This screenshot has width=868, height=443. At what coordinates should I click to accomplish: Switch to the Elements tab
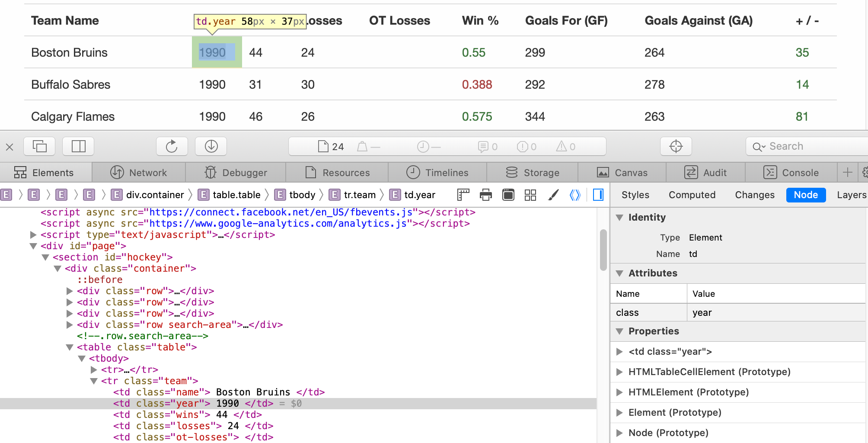(x=46, y=173)
